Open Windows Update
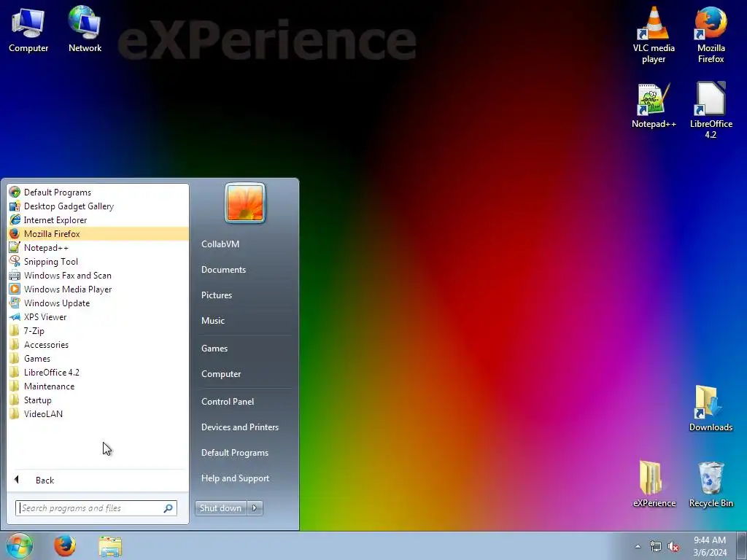The image size is (747, 560). tap(98, 303)
